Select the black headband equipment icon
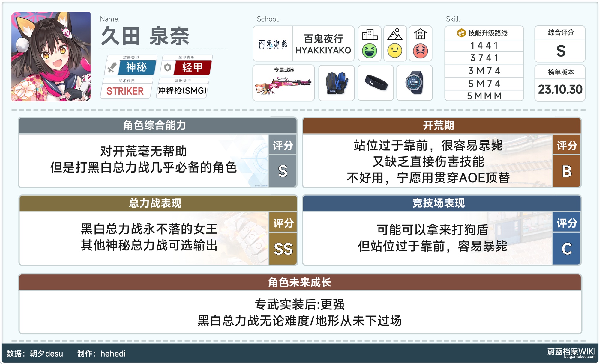This screenshot has width=600, height=364. 376,83
